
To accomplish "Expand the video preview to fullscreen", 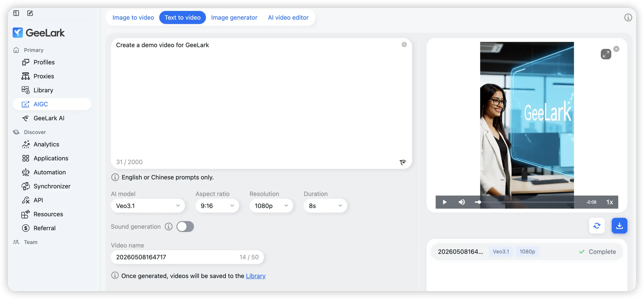I will 606,54.
